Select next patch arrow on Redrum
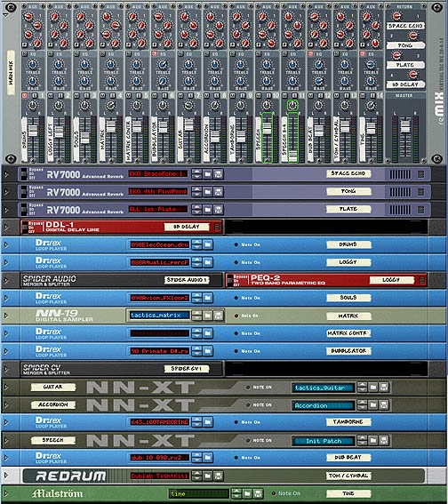Image resolution: width=448 pixels, height=504 pixels. (x=196, y=478)
